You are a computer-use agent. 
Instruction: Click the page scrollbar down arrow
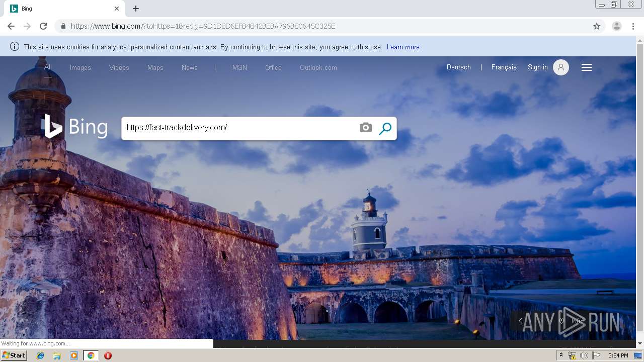(640, 343)
